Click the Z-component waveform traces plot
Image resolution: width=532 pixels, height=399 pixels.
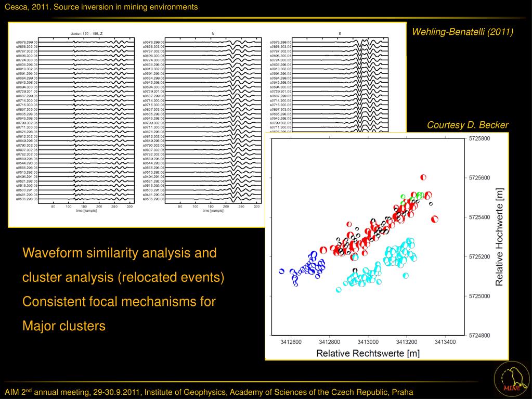[86, 121]
